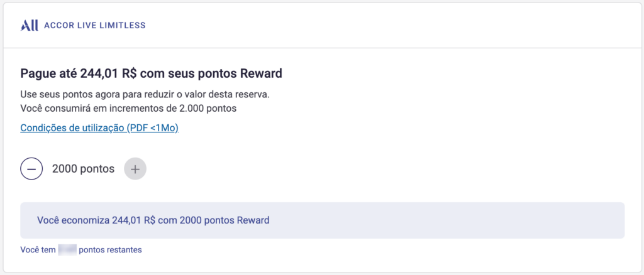
Task: Click the "Use seus pontos agora" description line
Action: point(149,95)
